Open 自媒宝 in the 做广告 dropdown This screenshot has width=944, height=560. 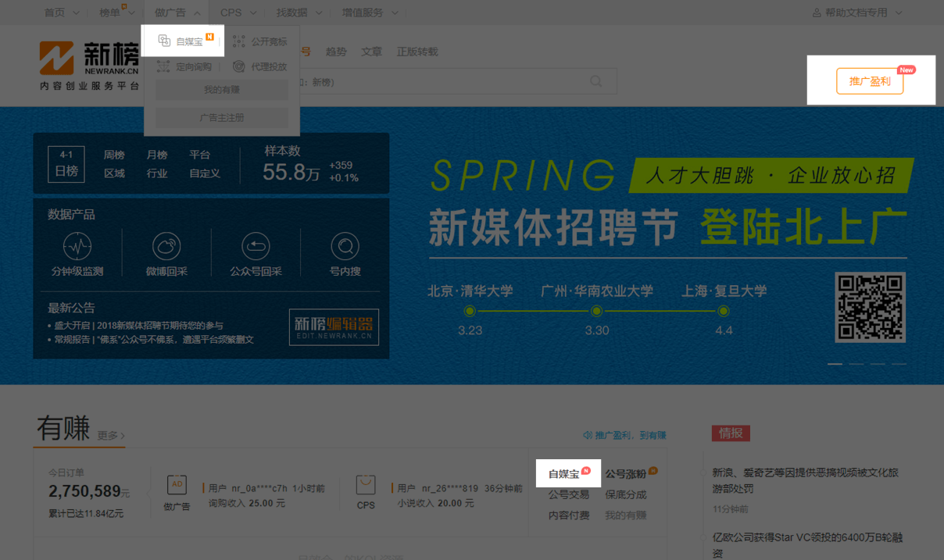[x=189, y=41]
